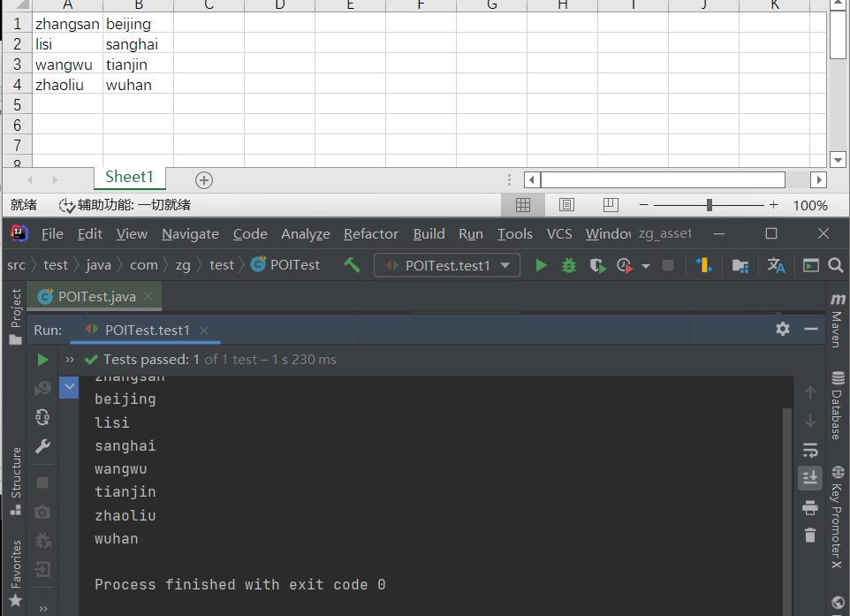850x616 pixels.
Task: Click the up arrow in the console sidebar
Action: (x=810, y=392)
